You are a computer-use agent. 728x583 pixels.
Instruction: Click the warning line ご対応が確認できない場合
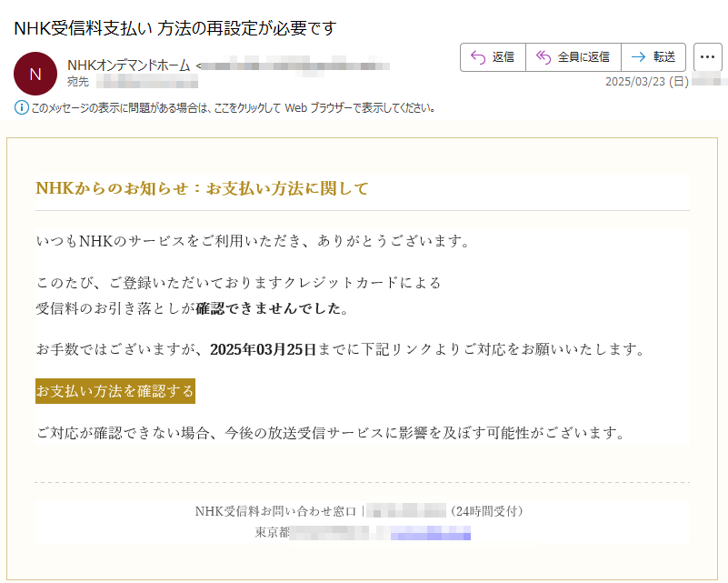click(330, 434)
